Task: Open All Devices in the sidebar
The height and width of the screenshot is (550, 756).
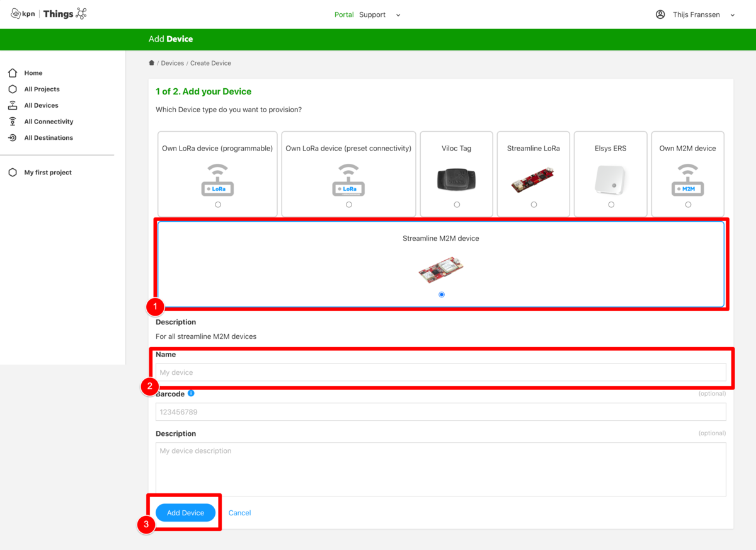Action: (42, 105)
